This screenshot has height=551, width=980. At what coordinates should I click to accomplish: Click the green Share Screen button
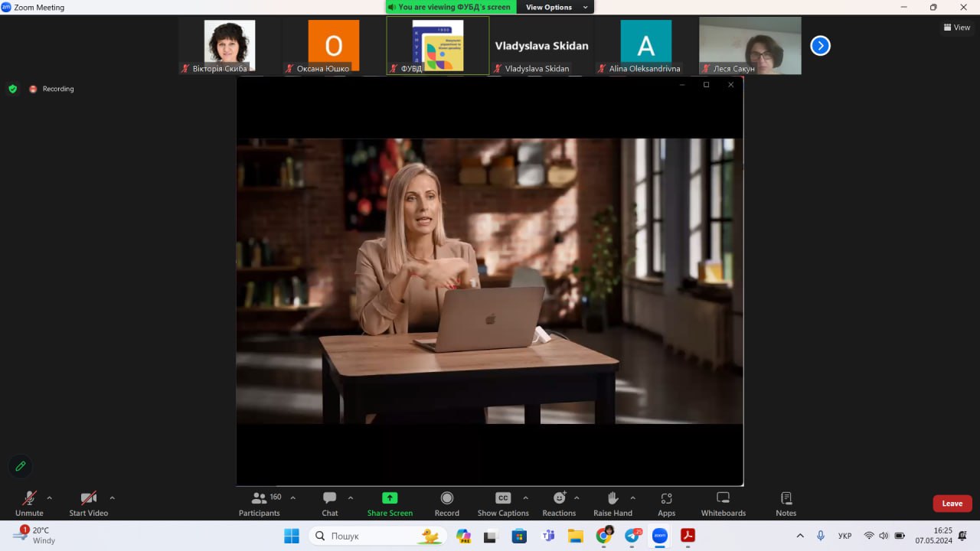(x=390, y=504)
